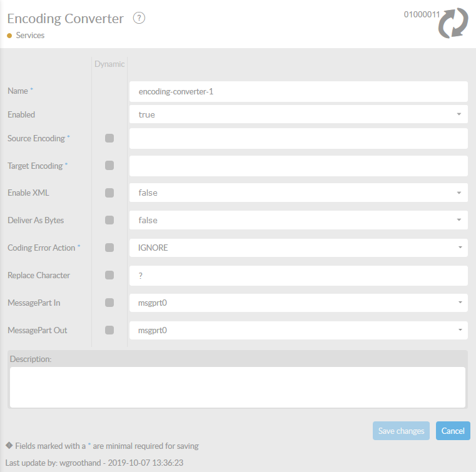476x472 pixels.
Task: Tick Dynamic checkbox for Deliver As Bytes
Action: 109,220
